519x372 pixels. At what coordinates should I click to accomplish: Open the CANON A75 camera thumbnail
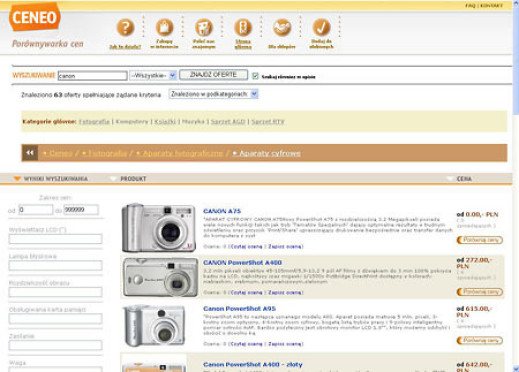[x=159, y=228]
